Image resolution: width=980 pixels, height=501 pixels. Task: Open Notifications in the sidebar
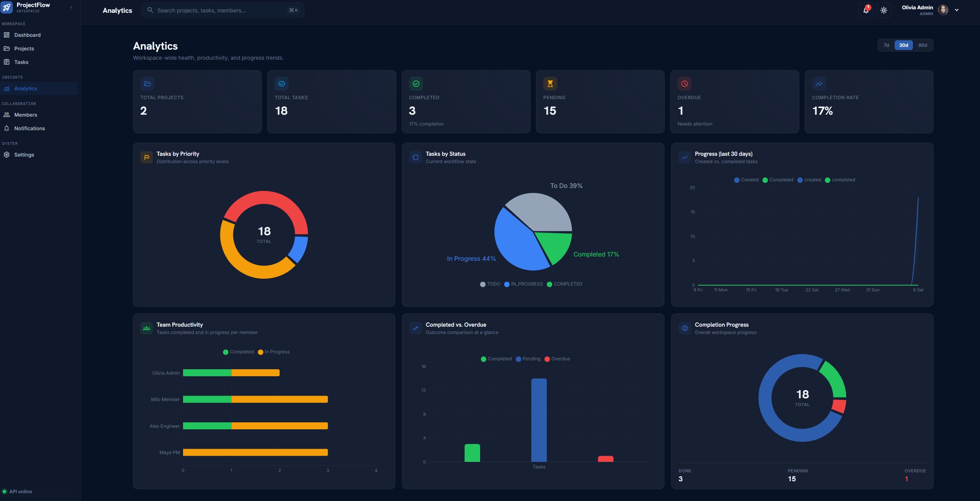pos(39,128)
